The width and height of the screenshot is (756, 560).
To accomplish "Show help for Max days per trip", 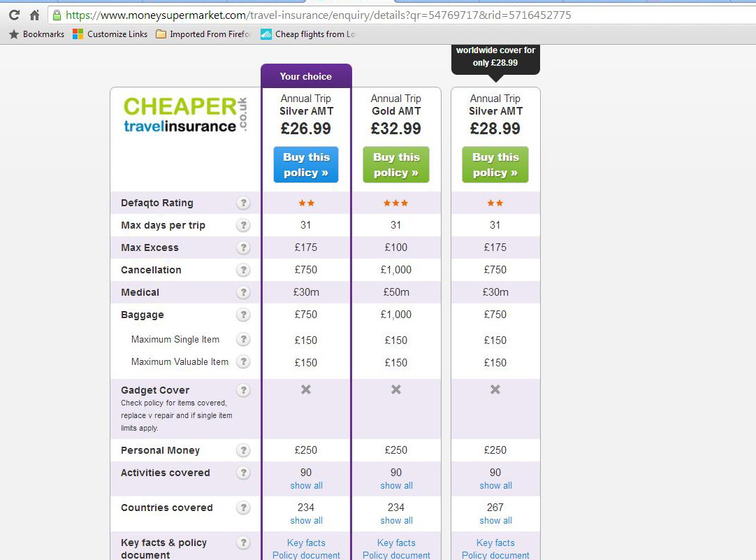I will pos(243,225).
